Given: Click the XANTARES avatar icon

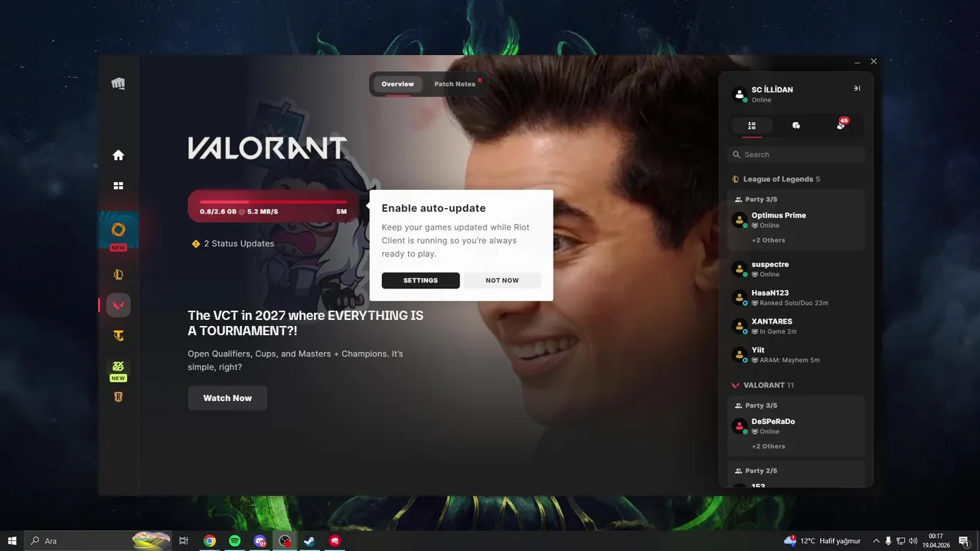Looking at the screenshot, I should 740,326.
